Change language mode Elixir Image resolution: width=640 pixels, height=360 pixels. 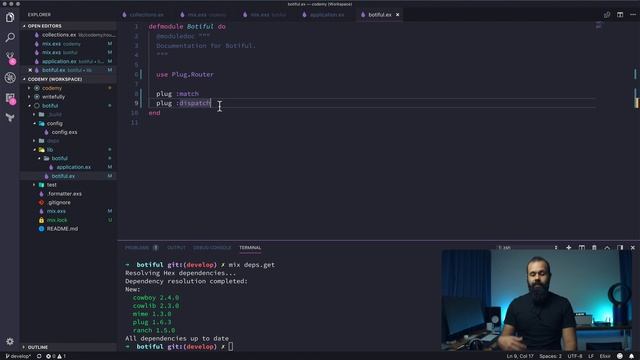point(605,356)
